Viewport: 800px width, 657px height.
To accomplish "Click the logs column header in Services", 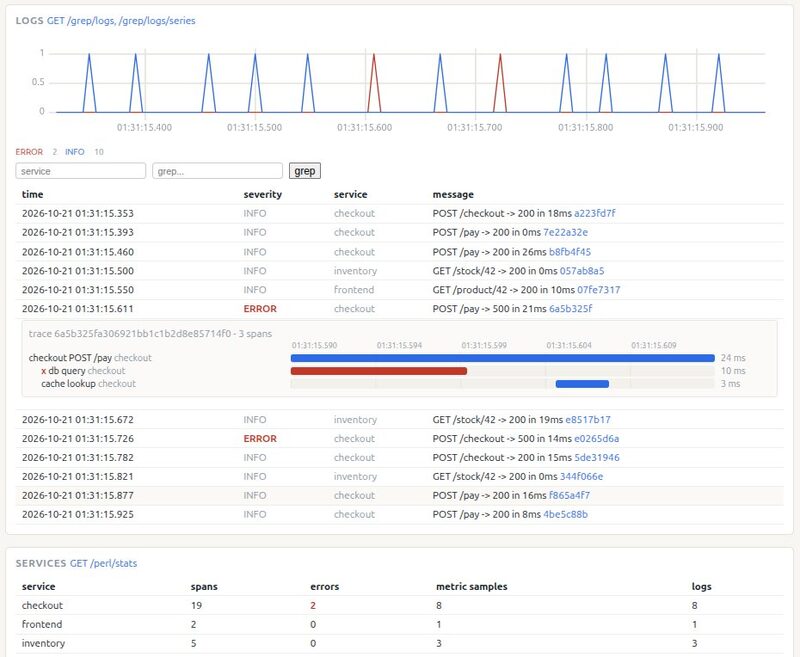I will pos(702,587).
